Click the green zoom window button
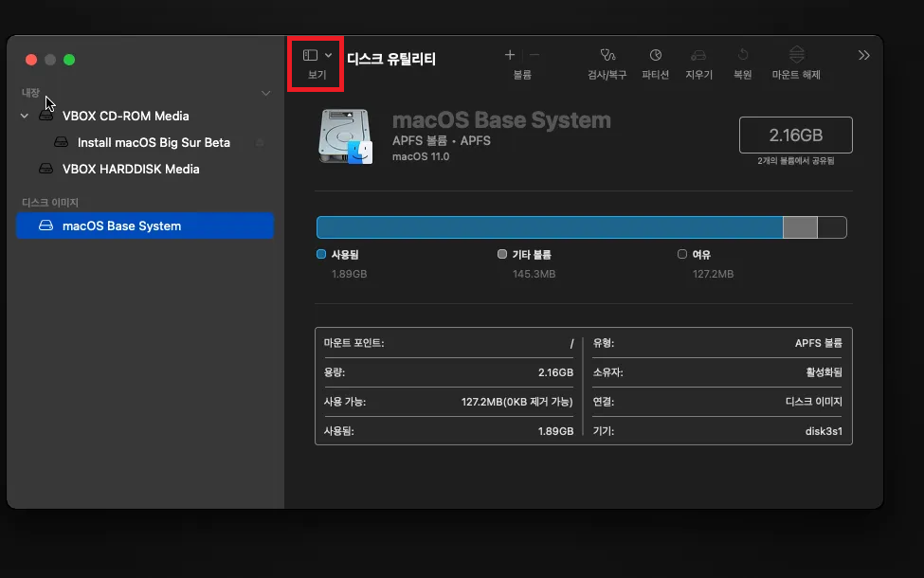Viewport: 924px width, 578px height. [69, 60]
